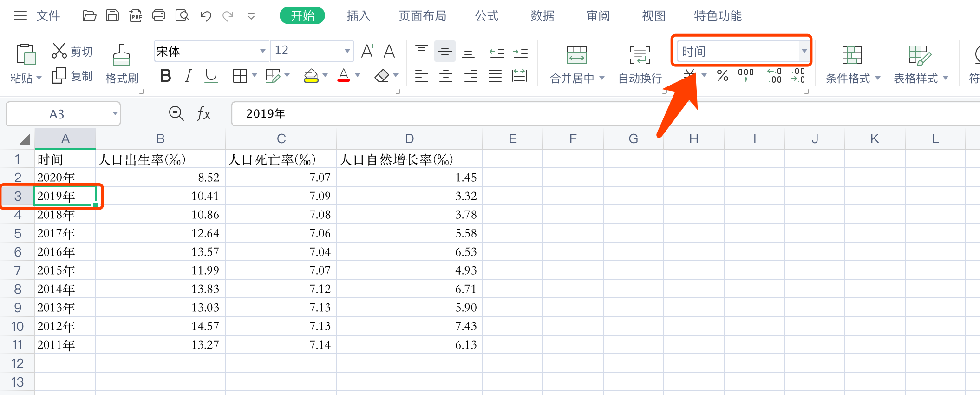Select the format painter brush
The height and width of the screenshot is (395, 980).
122,55
